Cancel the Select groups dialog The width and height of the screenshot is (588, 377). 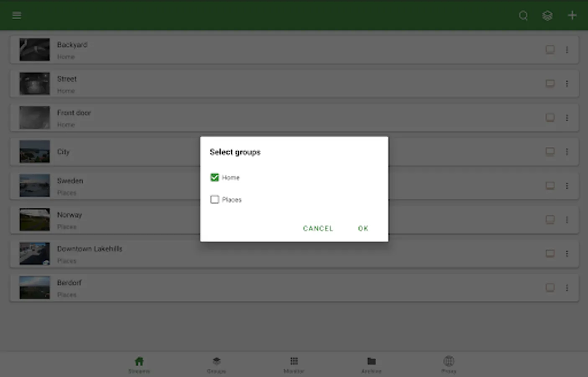coord(318,228)
